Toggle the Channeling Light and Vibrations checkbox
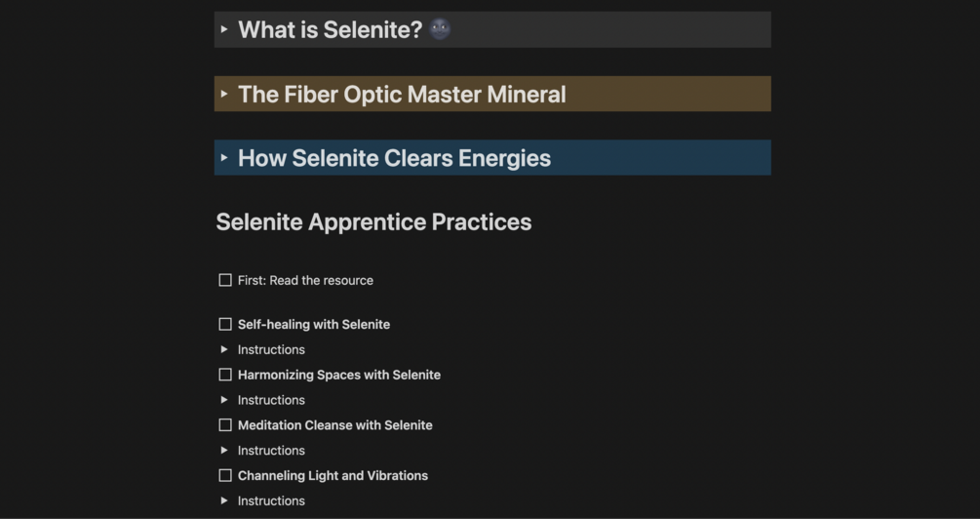Viewport: 980px width, 519px height. pyautogui.click(x=225, y=476)
